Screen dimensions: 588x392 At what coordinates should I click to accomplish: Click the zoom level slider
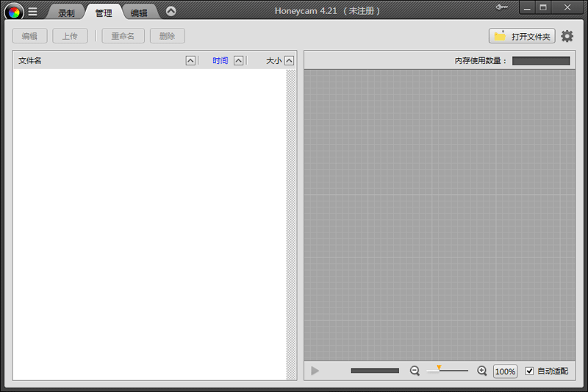pos(447,371)
